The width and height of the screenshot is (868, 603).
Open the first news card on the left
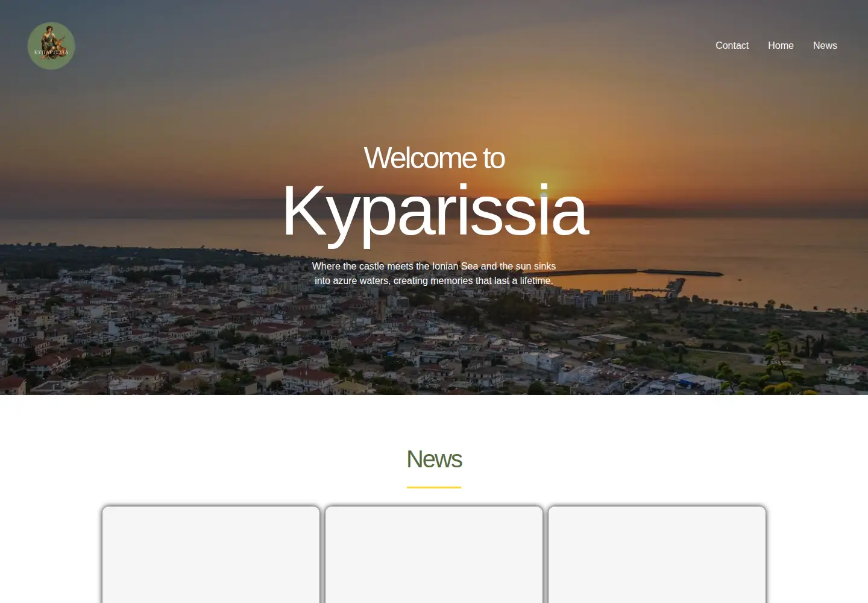point(211,555)
